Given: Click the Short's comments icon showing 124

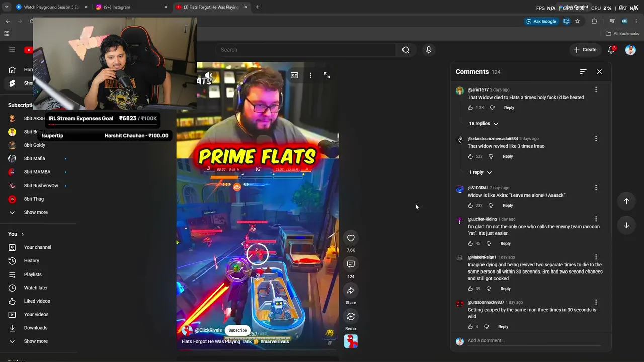Looking at the screenshot, I should pos(351,264).
